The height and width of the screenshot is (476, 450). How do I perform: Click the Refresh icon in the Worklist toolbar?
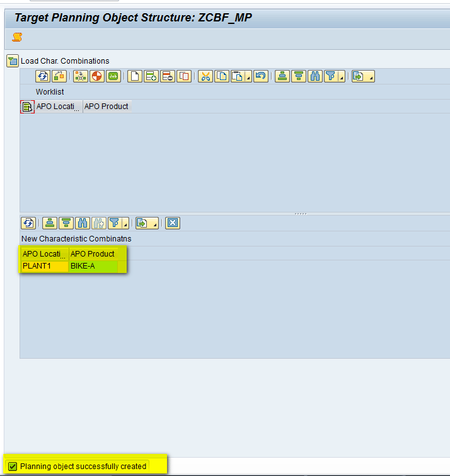[42, 76]
